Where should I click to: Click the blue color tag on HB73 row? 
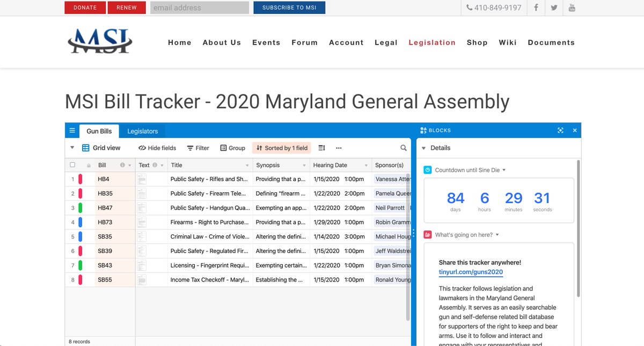pyautogui.click(x=80, y=222)
